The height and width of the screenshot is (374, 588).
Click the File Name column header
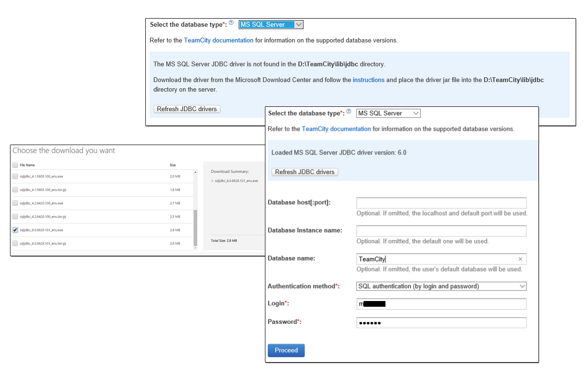(27, 165)
